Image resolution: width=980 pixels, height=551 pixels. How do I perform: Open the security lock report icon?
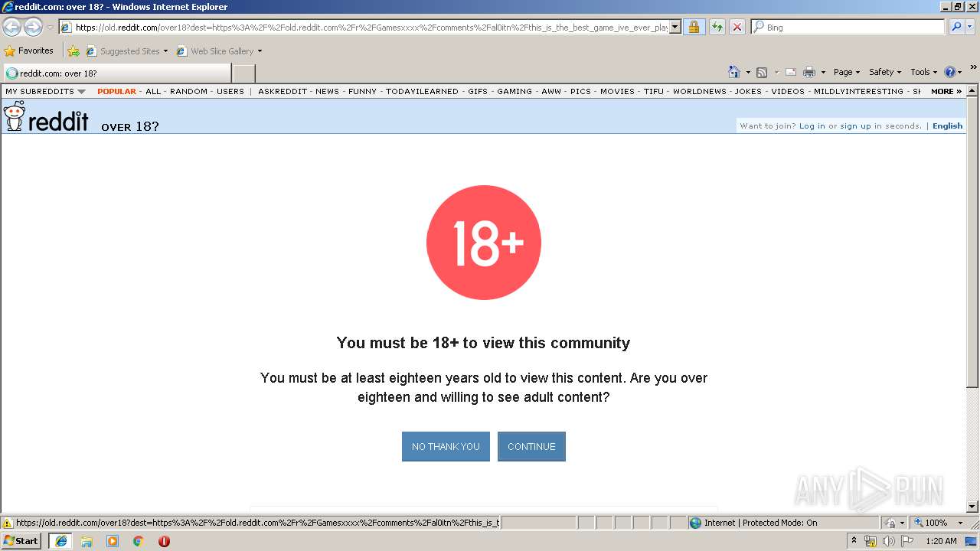coord(694,27)
